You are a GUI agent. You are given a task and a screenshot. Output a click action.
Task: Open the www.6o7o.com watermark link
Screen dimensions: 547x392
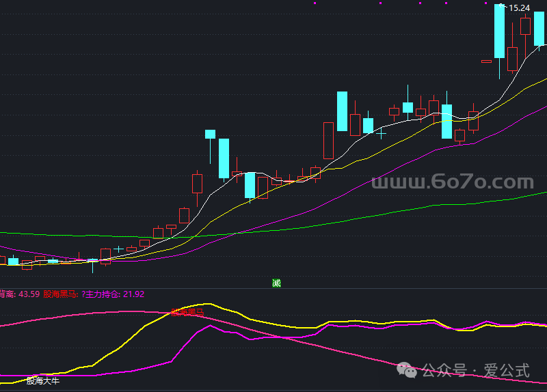(x=451, y=182)
